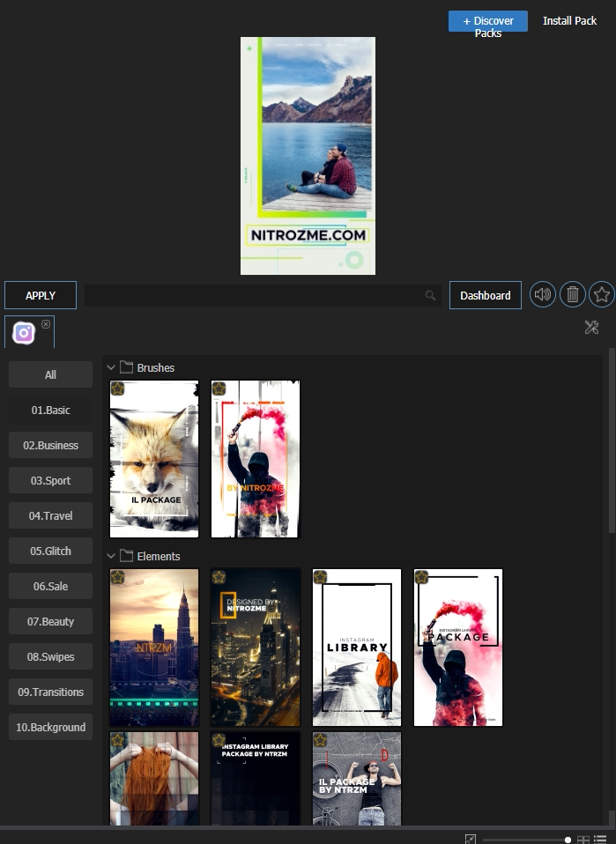Favorite the INSTAGRAM LIBRARY PACKAGE BY NTRZM element
Viewport: 616px width, 844px height.
pos(219,740)
